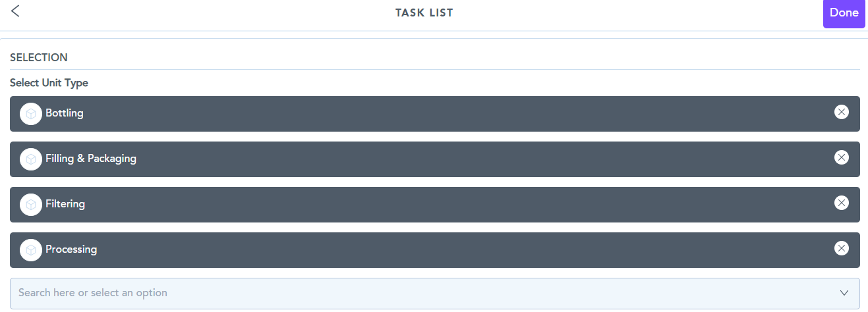868x312 pixels.
Task: Remove the Bottling unit type
Action: point(841,112)
